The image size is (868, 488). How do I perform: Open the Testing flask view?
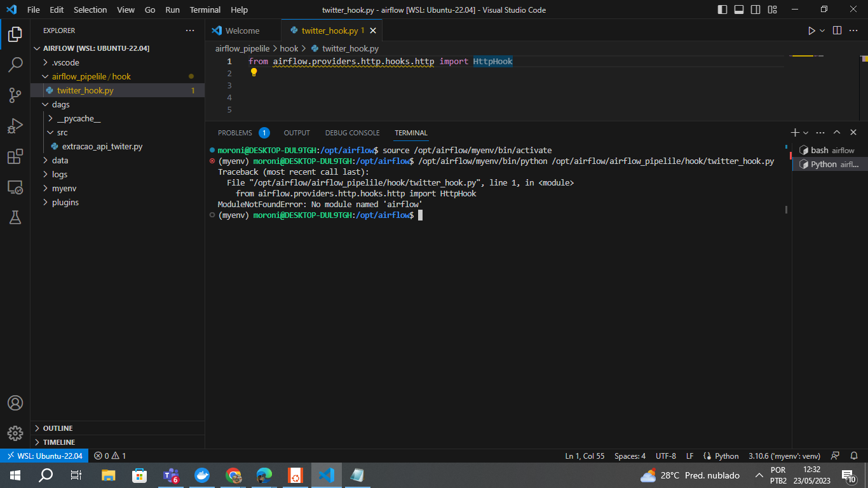(15, 217)
